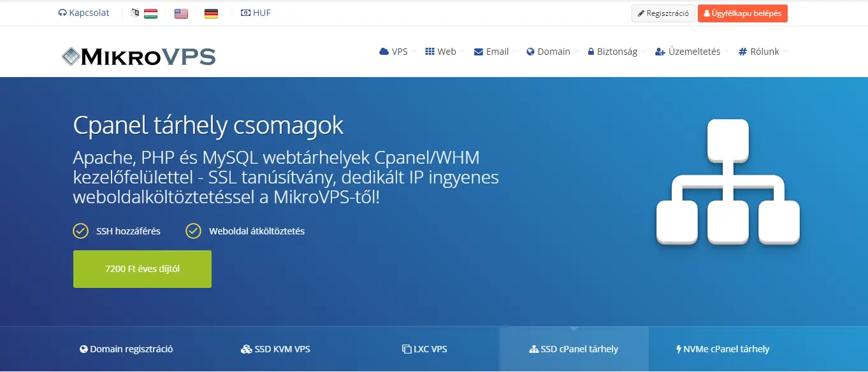The width and height of the screenshot is (868, 372).
Task: Click the Ügyfélkapu belépés login button
Action: 742,13
